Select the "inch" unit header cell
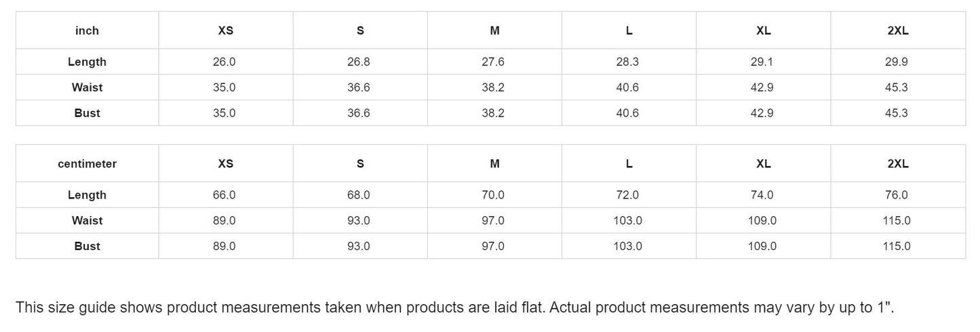 click(x=87, y=30)
